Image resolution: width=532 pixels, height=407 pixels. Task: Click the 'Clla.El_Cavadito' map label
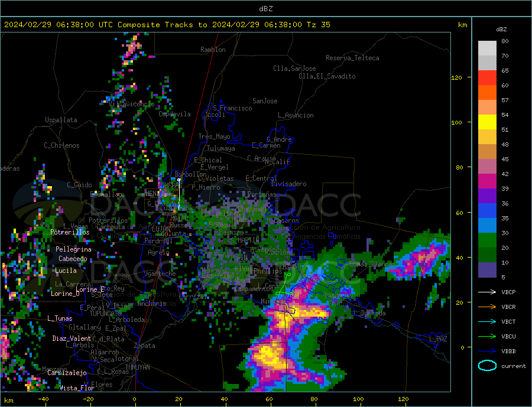tap(327, 76)
